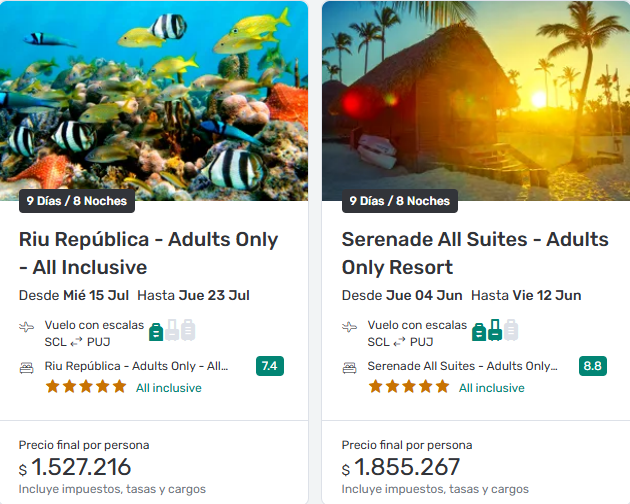Click the five-star rating under Serenade All Suites
The image size is (630, 504).
[409, 387]
